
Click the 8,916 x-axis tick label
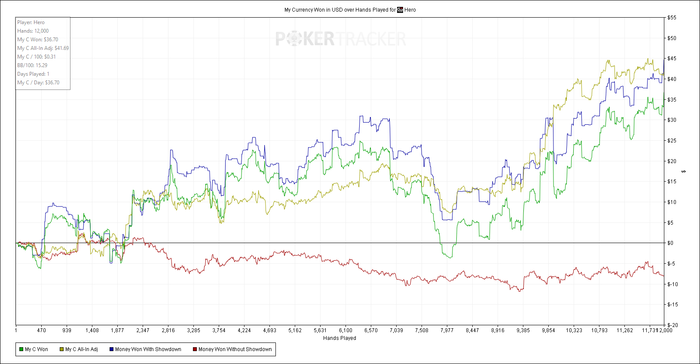(x=497, y=331)
